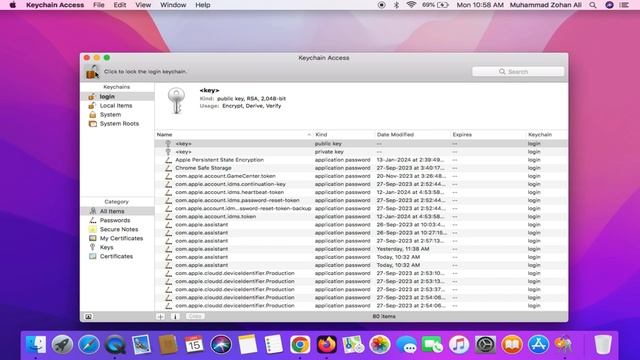Show the Keys category

pos(117,247)
